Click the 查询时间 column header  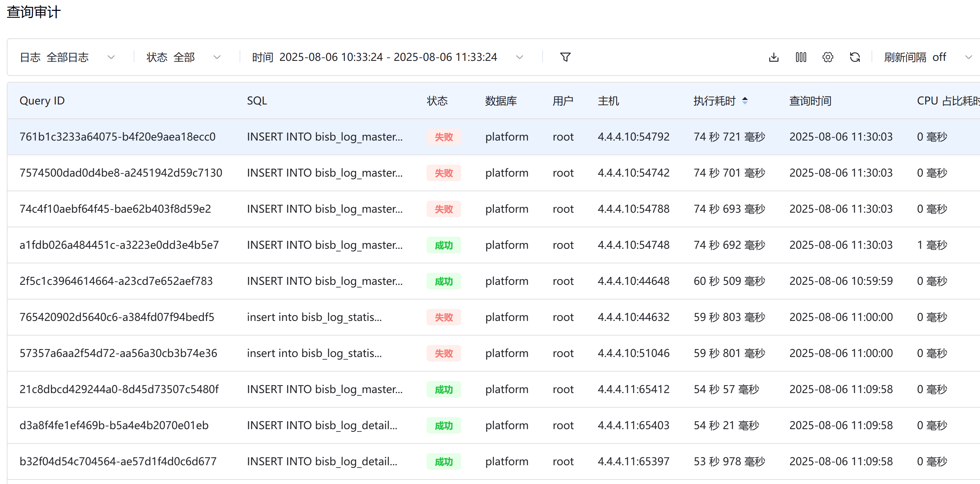pos(810,101)
